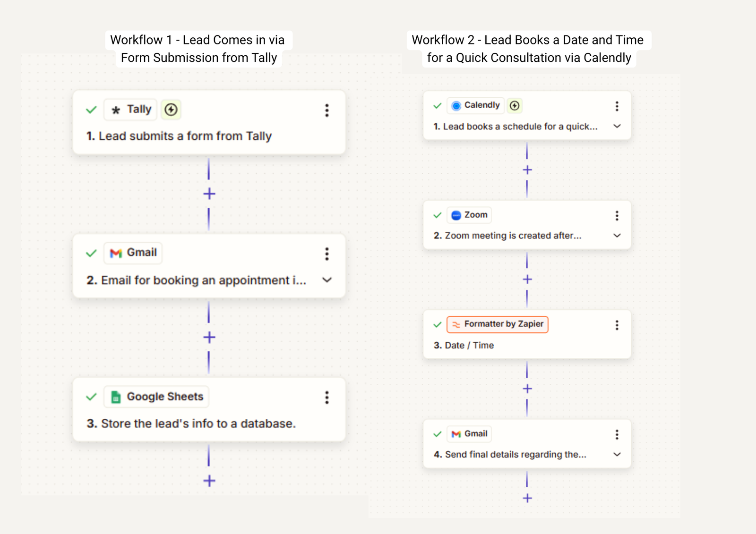The width and height of the screenshot is (756, 534).
Task: Click the green checkmark on the Zoom step
Action: click(437, 215)
